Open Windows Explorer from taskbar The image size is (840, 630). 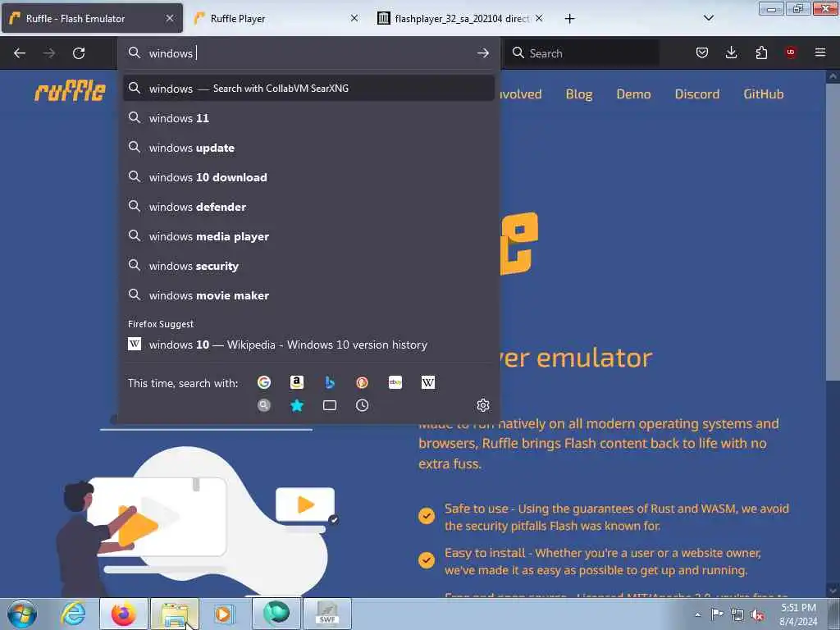point(175,614)
